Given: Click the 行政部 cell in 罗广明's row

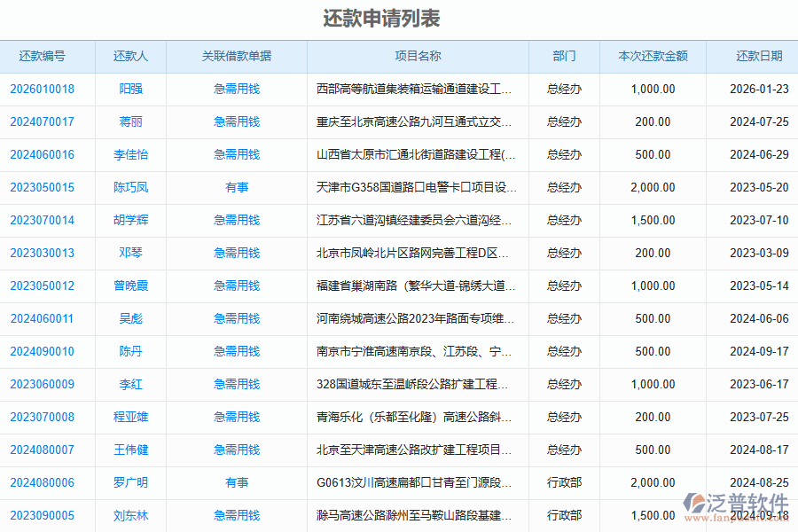Looking at the screenshot, I should click(x=563, y=482).
